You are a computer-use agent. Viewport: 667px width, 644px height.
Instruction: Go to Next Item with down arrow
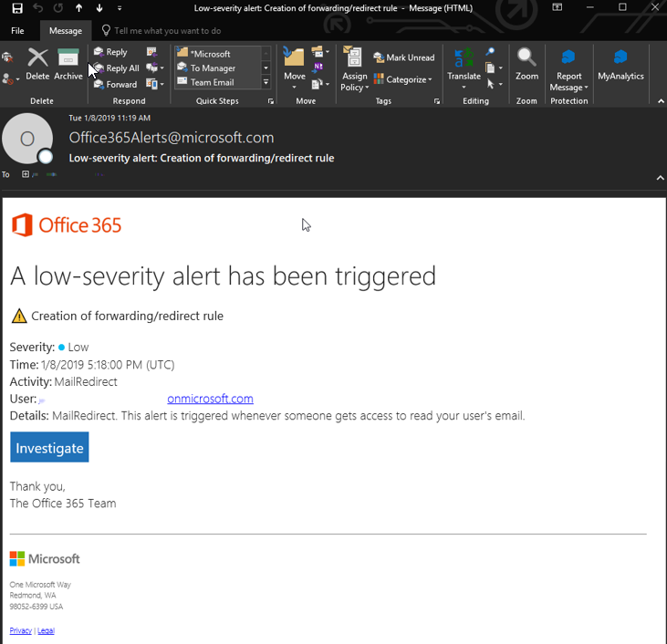click(x=99, y=8)
